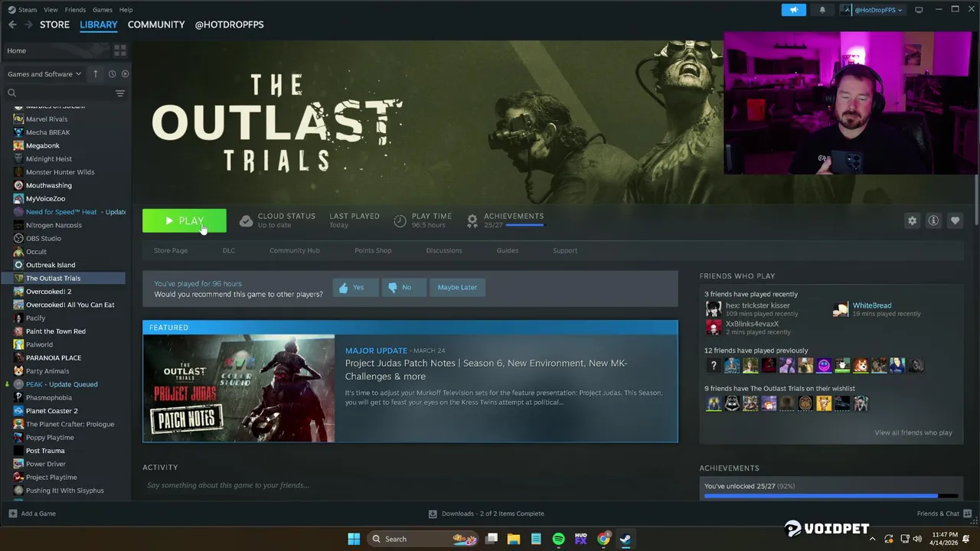980x551 pixels.
Task: Switch to the COMMUNITY tab
Action: click(156, 24)
